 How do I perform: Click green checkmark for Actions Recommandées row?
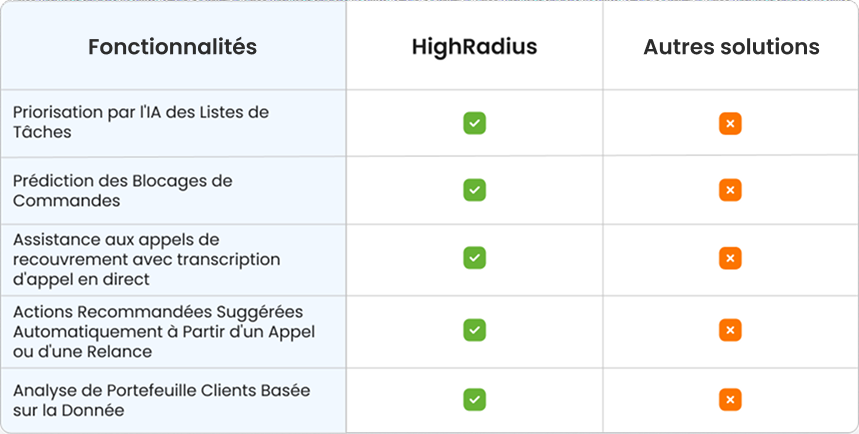(474, 330)
